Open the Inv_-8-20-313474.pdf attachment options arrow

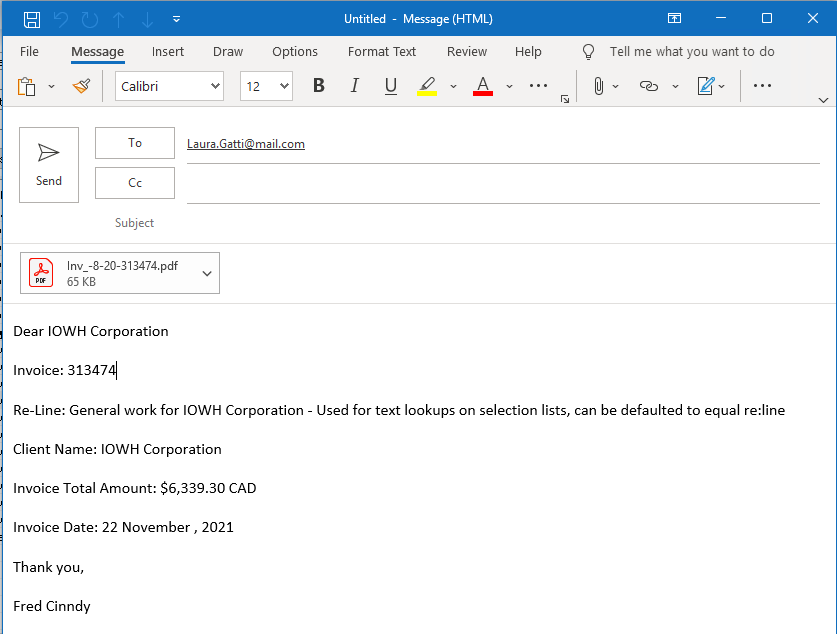tap(207, 274)
